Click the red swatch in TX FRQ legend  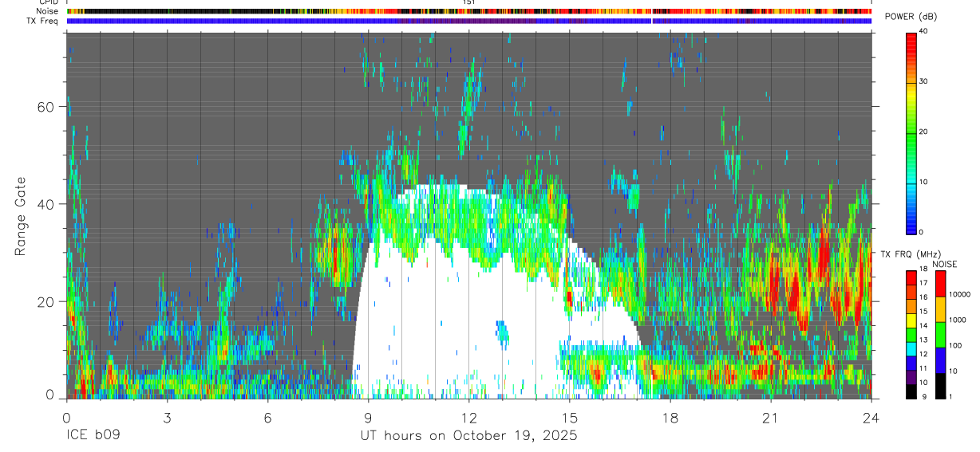(911, 277)
